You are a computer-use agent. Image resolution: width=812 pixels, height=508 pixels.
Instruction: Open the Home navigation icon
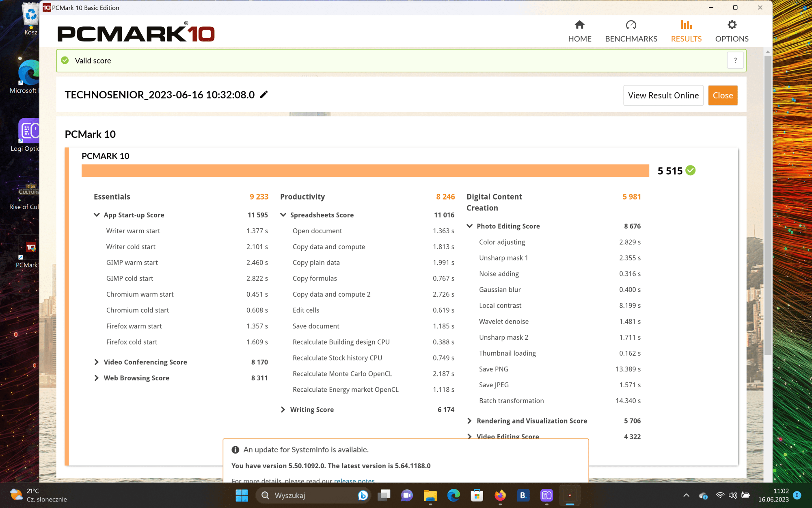[579, 25]
